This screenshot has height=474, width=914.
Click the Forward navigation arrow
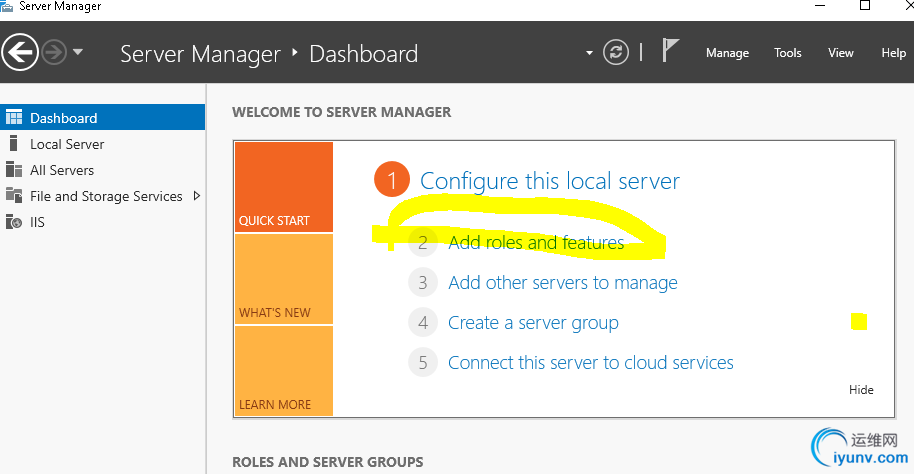point(54,52)
